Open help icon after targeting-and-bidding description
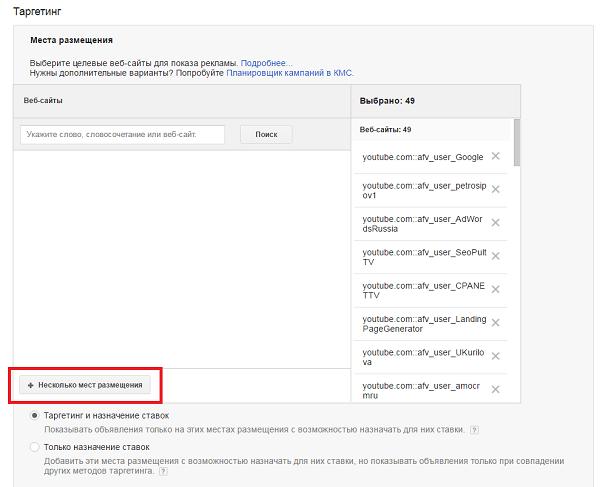Image resolution: width=600 pixels, height=487 pixels. click(474, 430)
